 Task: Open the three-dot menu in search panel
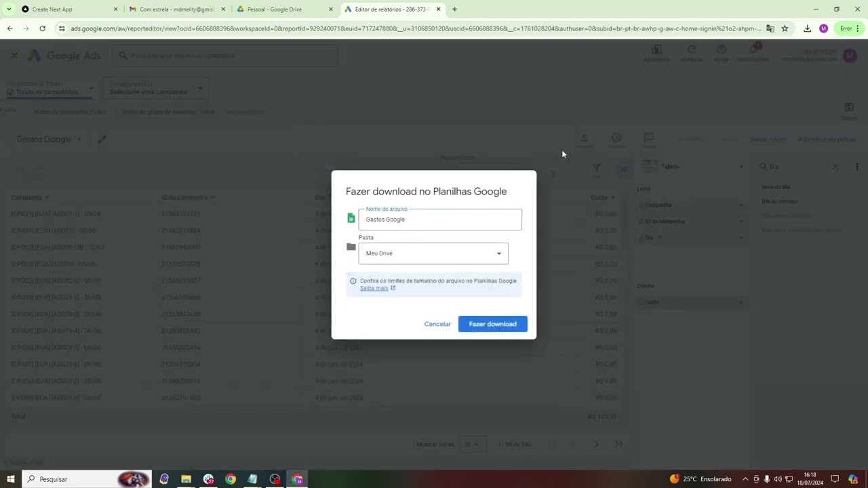tap(856, 167)
